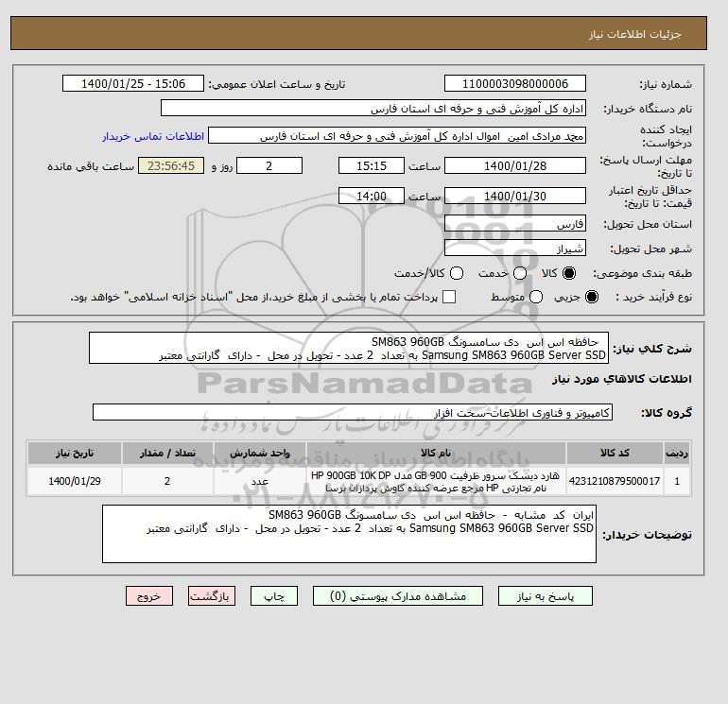The height and width of the screenshot is (704, 728).
Task: Click the request creator name field
Action: pos(397,136)
